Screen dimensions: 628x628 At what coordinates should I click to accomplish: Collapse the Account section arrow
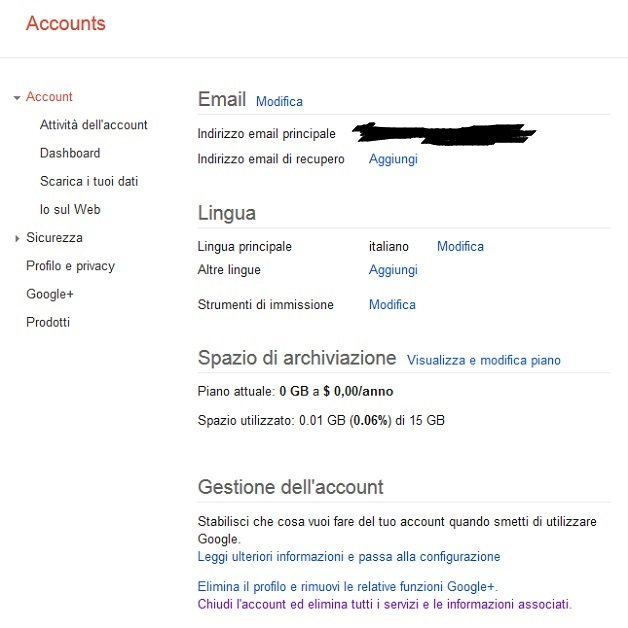17,97
